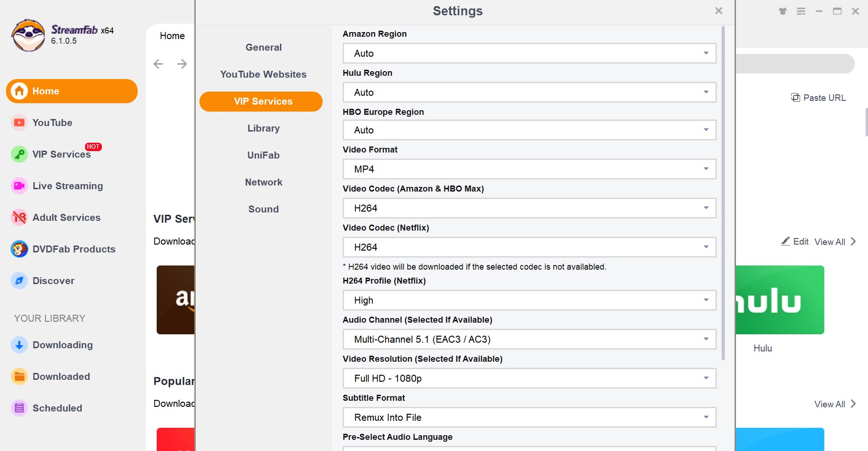This screenshot has height=451, width=868.
Task: Close the Settings dialog
Action: pos(718,11)
